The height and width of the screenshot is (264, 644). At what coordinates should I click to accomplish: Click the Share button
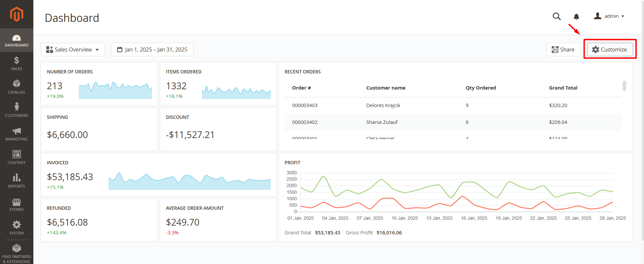point(563,49)
